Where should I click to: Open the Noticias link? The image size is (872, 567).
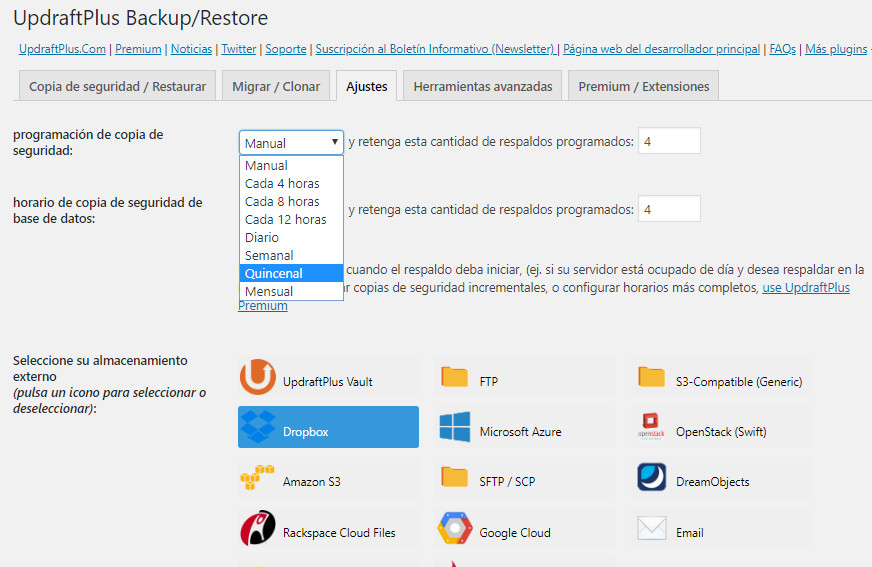point(191,49)
